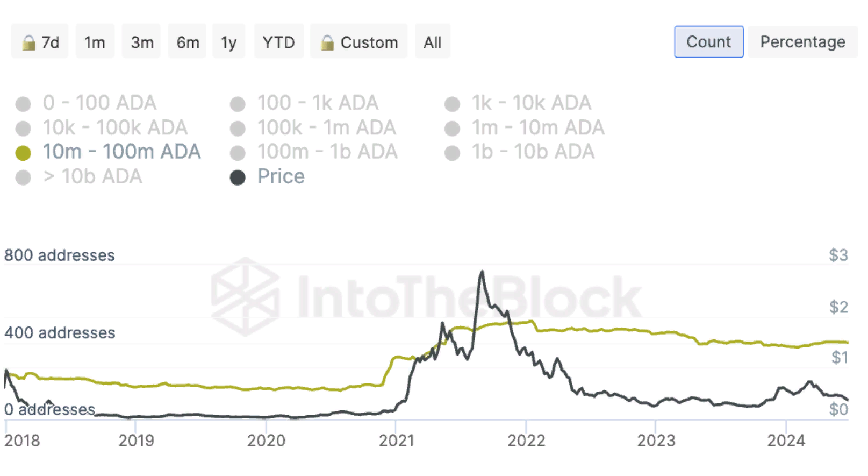868x476 pixels.
Task: Click the 2021 marker on the time axis
Action: click(x=396, y=441)
